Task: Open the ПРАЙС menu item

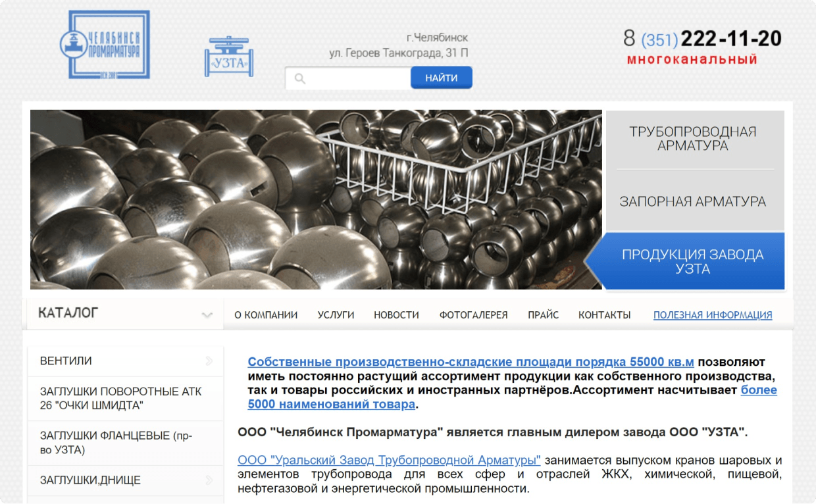Action: (x=543, y=315)
